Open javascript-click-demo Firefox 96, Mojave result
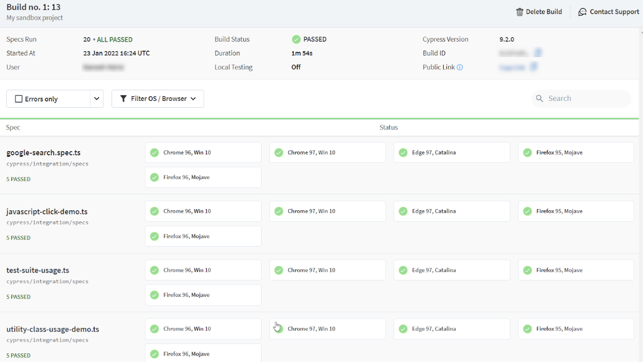The height and width of the screenshot is (364, 644). coord(203,236)
